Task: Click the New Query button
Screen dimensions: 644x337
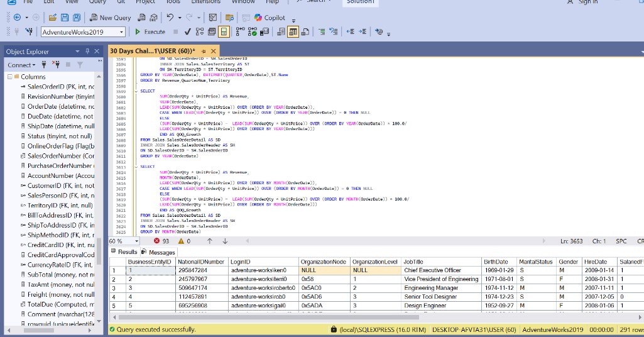Action: click(111, 18)
